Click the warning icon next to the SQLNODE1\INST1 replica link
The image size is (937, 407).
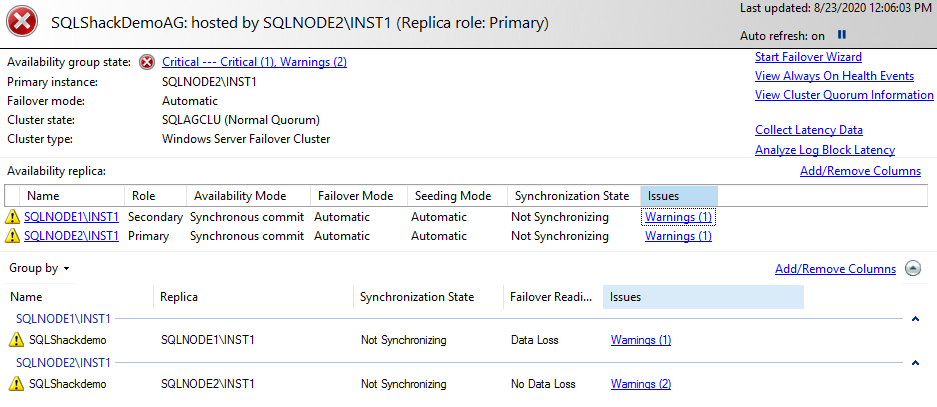pos(13,216)
